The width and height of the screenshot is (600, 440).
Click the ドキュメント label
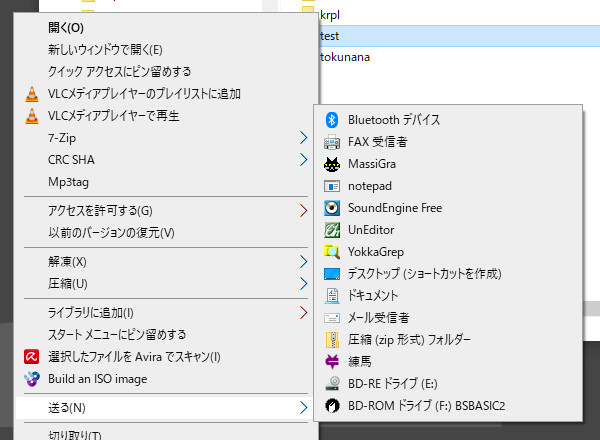pos(373,296)
